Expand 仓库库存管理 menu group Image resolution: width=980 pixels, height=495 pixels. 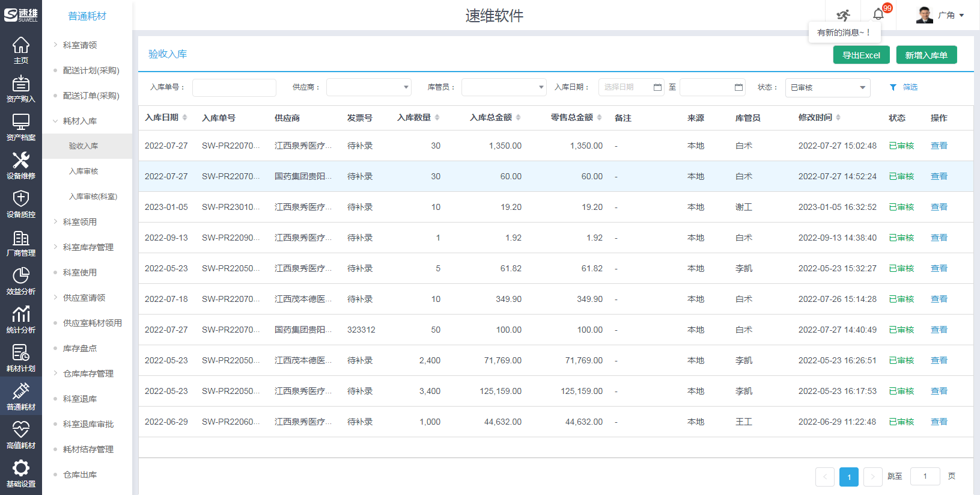pos(87,374)
